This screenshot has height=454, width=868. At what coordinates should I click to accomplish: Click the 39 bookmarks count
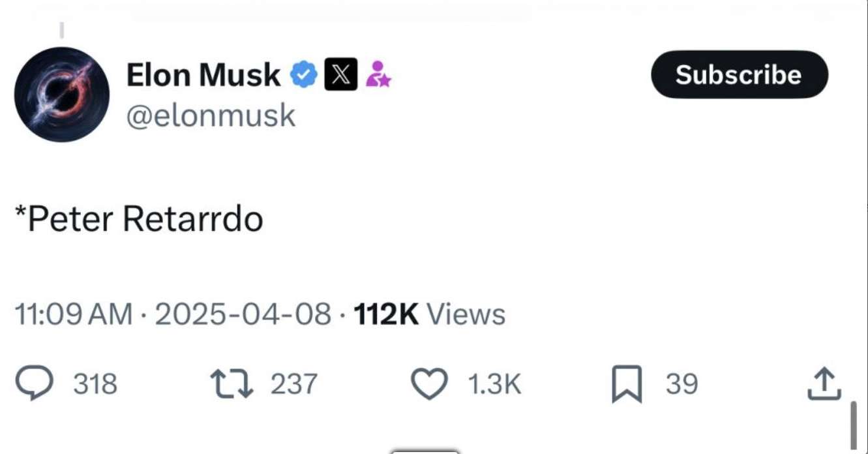tap(681, 384)
